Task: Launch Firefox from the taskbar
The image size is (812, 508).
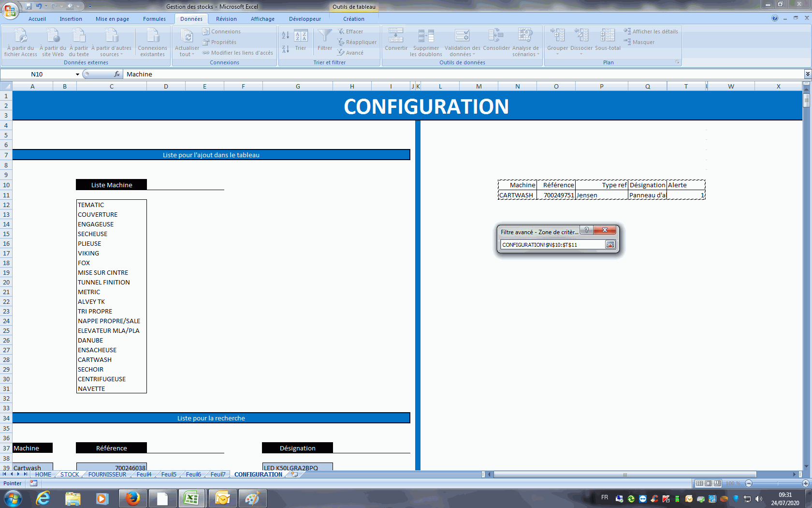Action: click(132, 498)
